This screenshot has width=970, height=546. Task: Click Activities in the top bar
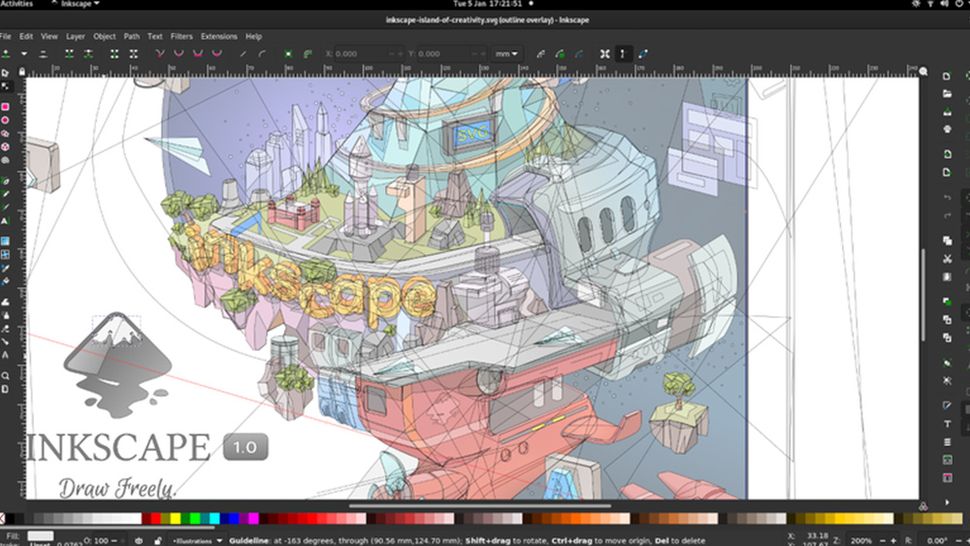(x=16, y=4)
